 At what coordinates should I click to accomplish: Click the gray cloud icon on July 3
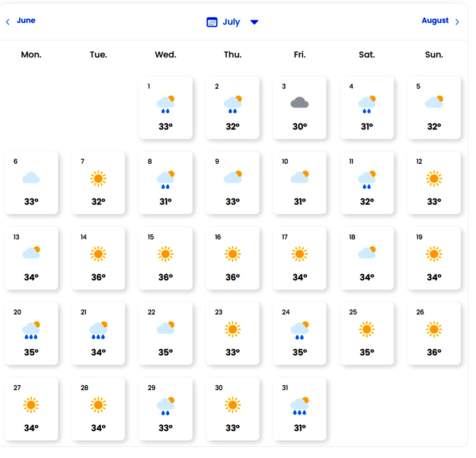(300, 103)
